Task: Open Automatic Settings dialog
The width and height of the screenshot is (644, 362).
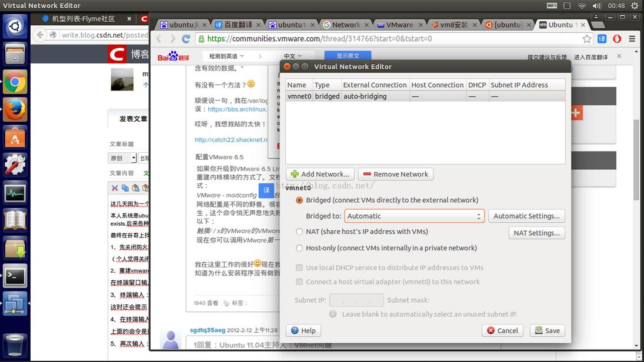Action: click(x=526, y=216)
